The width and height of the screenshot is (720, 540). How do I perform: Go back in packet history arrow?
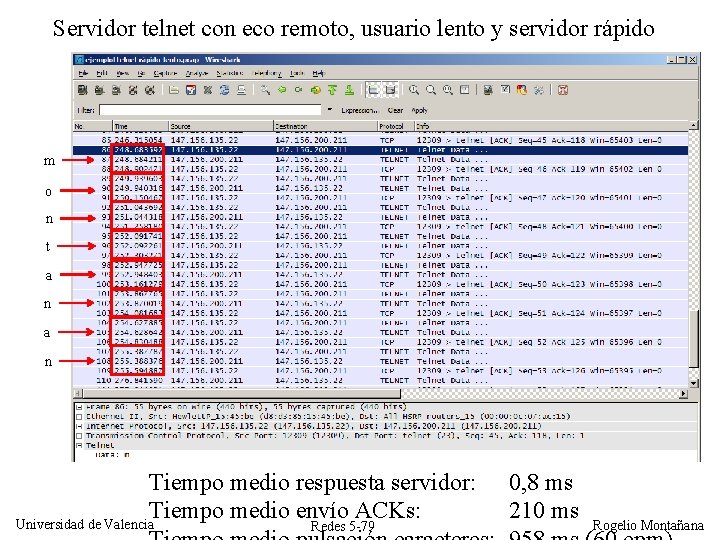(x=282, y=90)
